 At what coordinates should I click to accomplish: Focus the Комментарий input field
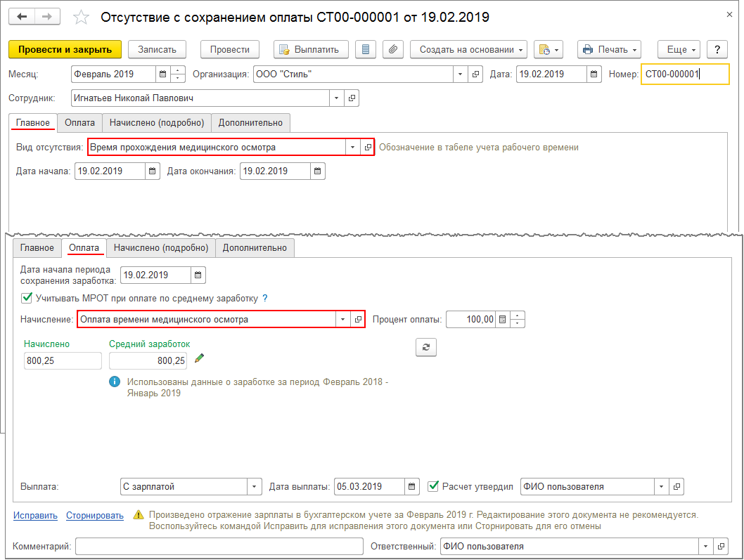pyautogui.click(x=219, y=546)
